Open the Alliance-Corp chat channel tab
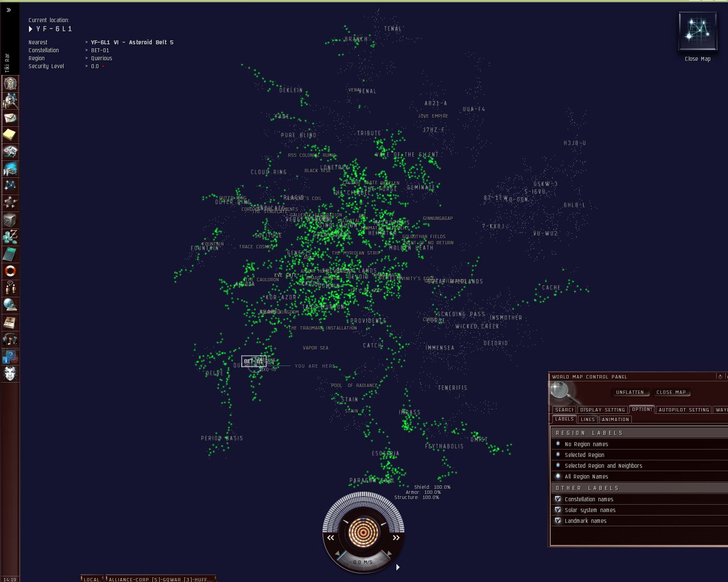 click(160, 579)
